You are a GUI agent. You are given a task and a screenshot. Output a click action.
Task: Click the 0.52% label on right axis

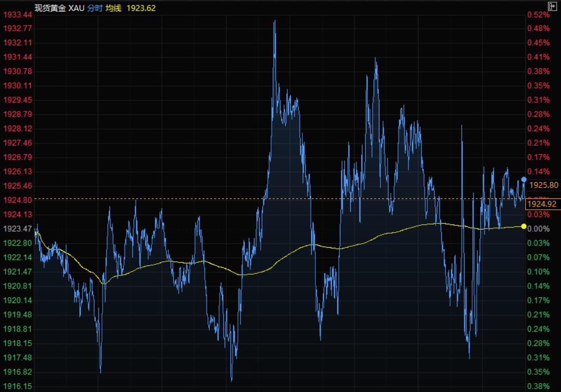[x=538, y=14]
